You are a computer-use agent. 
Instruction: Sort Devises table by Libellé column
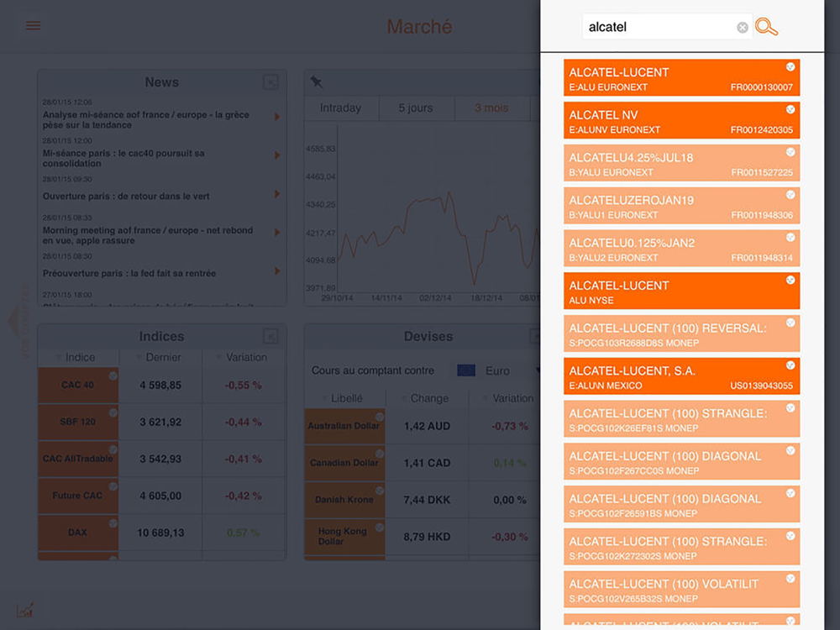(x=344, y=398)
